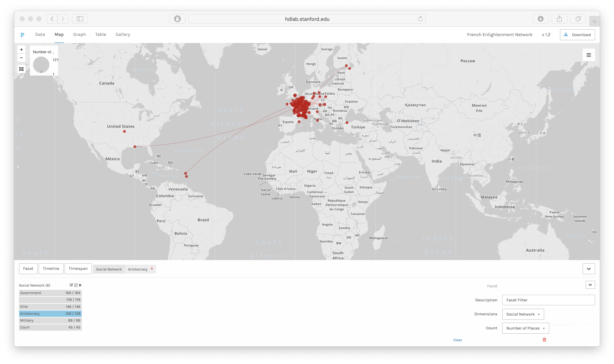Click the Clear link

coord(457,340)
